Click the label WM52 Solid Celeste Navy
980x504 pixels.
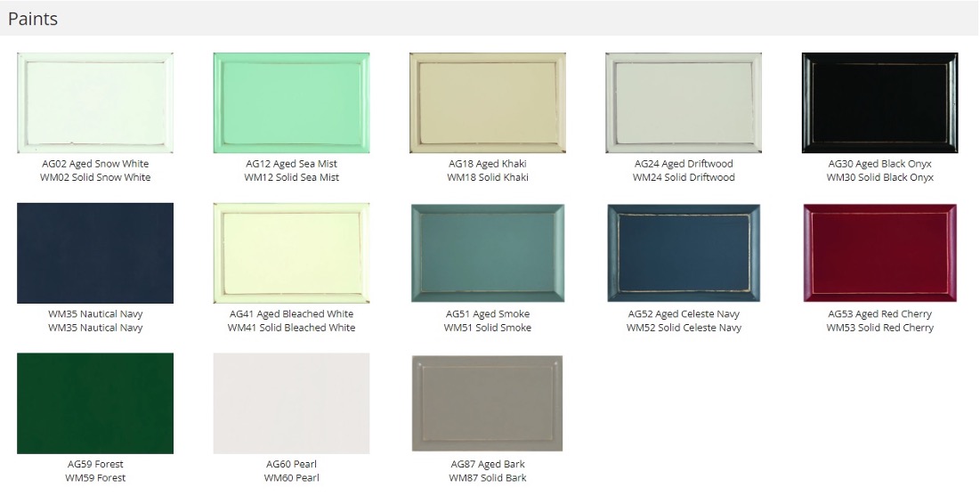[x=684, y=328]
